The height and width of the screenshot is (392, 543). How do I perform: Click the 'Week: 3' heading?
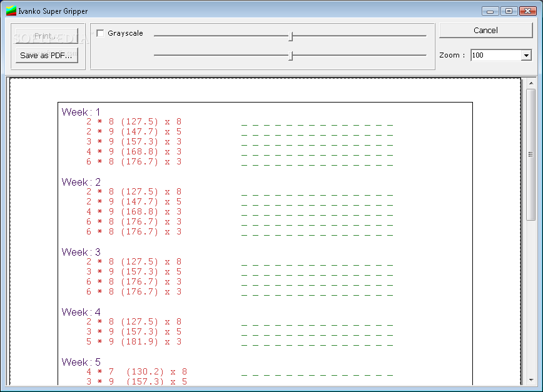pos(81,252)
